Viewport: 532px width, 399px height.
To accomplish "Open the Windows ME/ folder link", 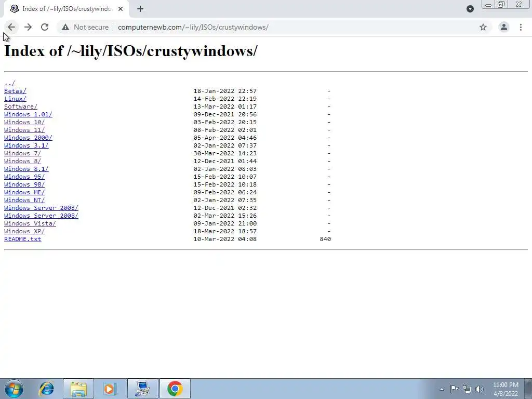I will [x=24, y=192].
